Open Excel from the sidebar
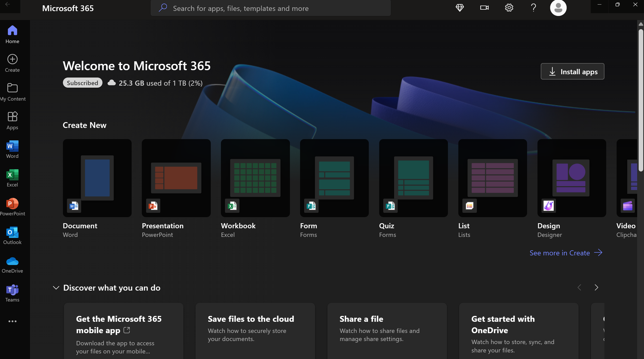 (12, 177)
